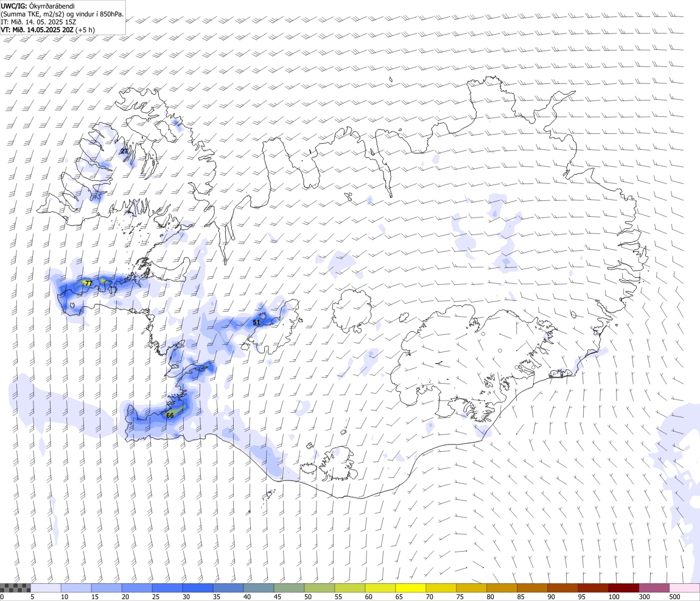
Task: Select the pale lavender swatch between 5 and 10
Action: [46, 588]
